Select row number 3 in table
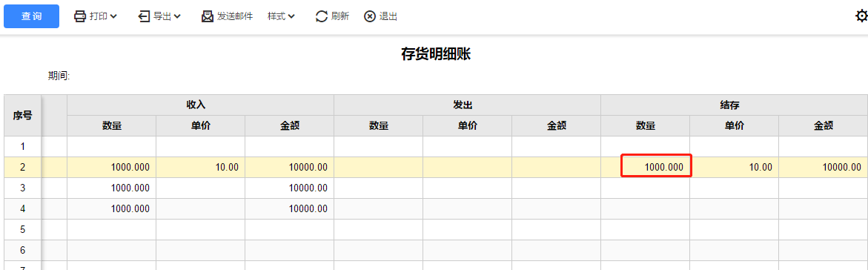Viewport: 868px width, 270px height. pyautogui.click(x=22, y=188)
